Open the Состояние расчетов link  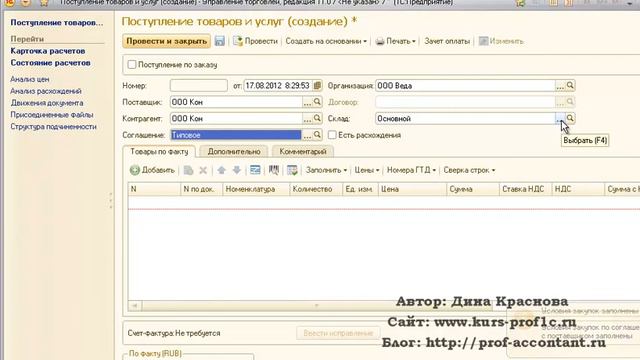coord(51,63)
